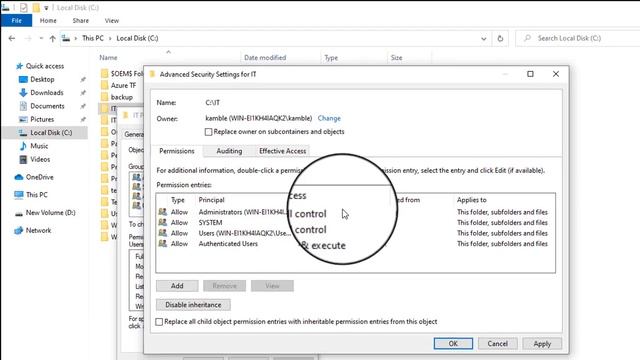Click the Disable inheritance button
640x360 pixels.
tap(193, 305)
